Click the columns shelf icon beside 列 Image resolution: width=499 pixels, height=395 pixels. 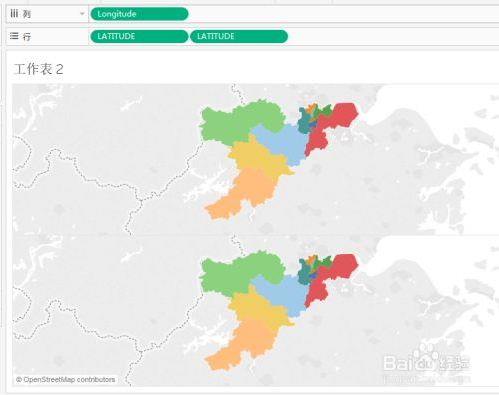14,14
